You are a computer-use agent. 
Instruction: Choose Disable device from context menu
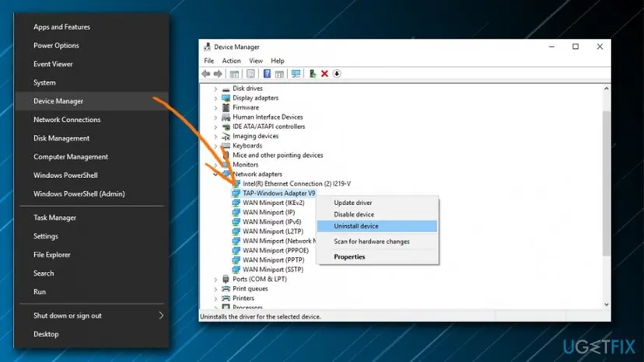[x=377, y=214]
